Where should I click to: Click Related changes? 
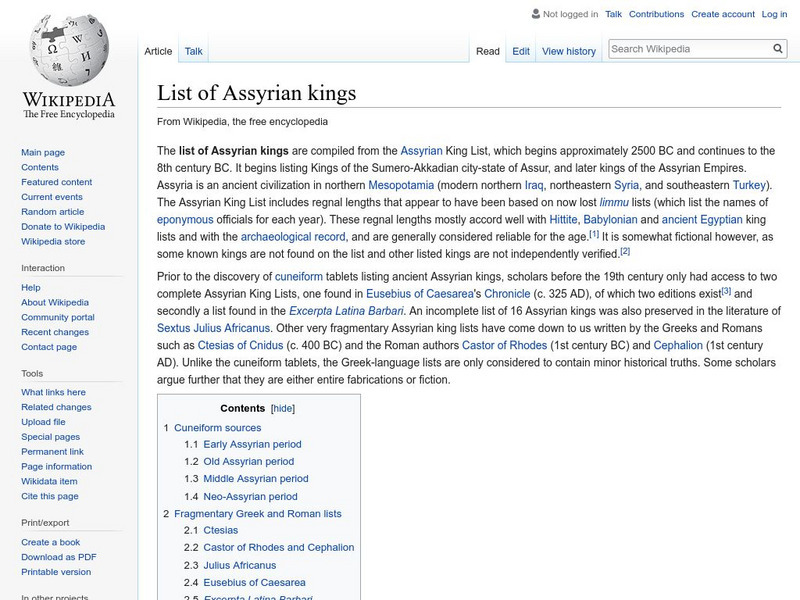[x=56, y=407]
